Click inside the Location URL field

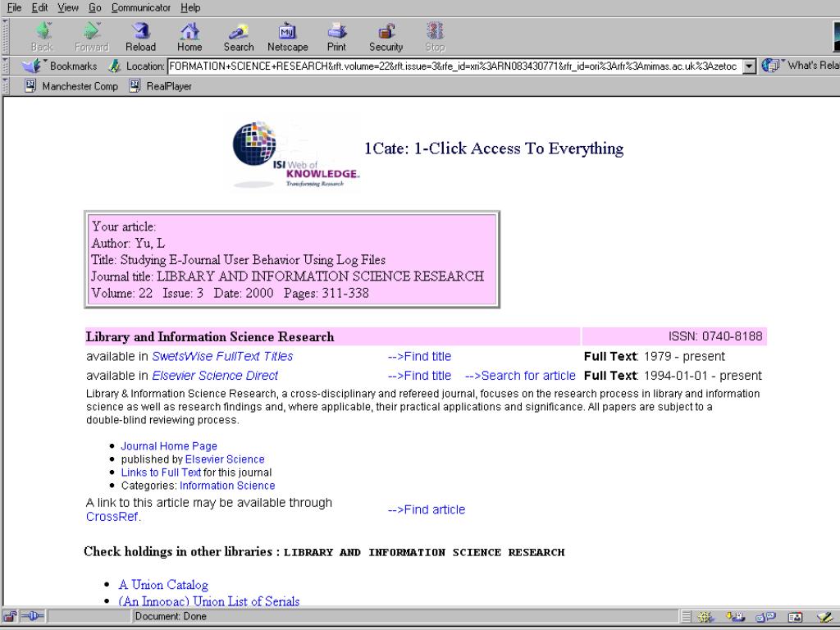454,66
